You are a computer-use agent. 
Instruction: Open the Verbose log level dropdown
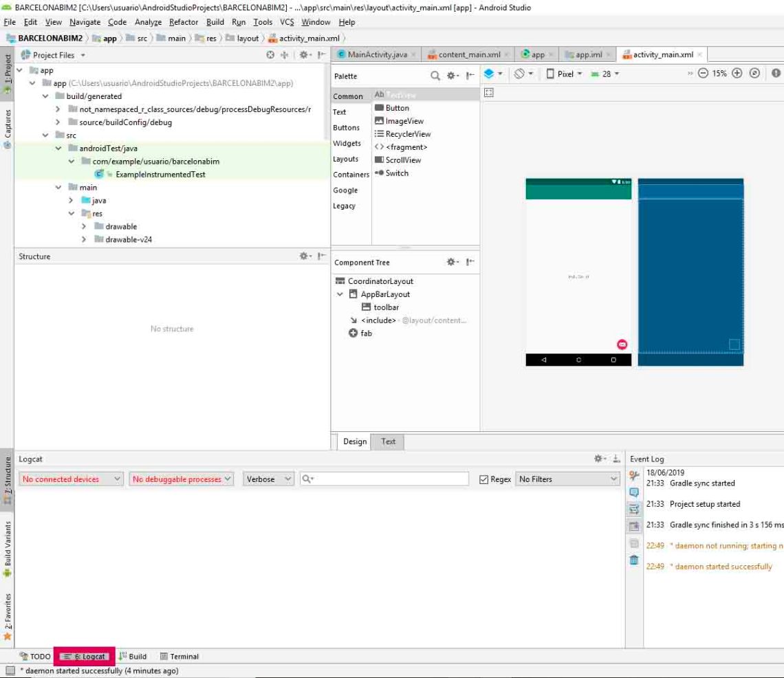coord(268,479)
